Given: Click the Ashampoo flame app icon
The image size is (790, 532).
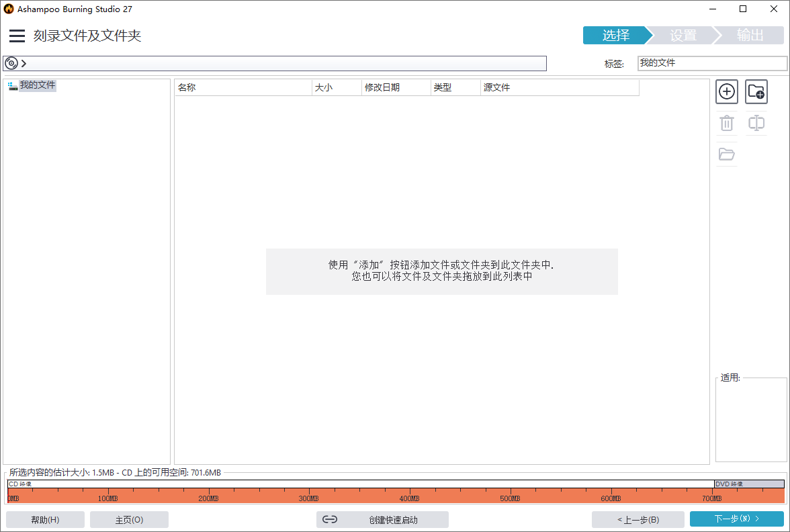Looking at the screenshot, I should pyautogui.click(x=8, y=9).
